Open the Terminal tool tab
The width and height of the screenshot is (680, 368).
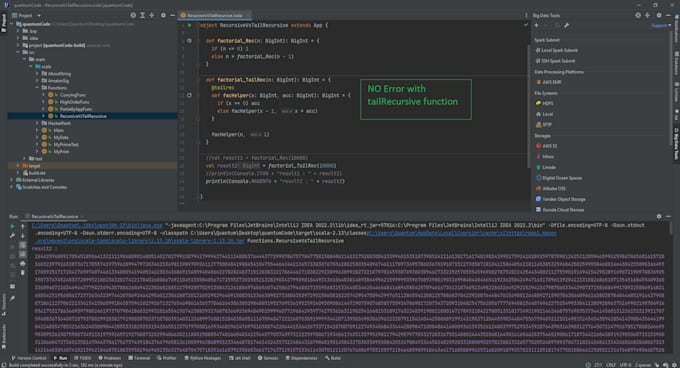click(x=139, y=358)
